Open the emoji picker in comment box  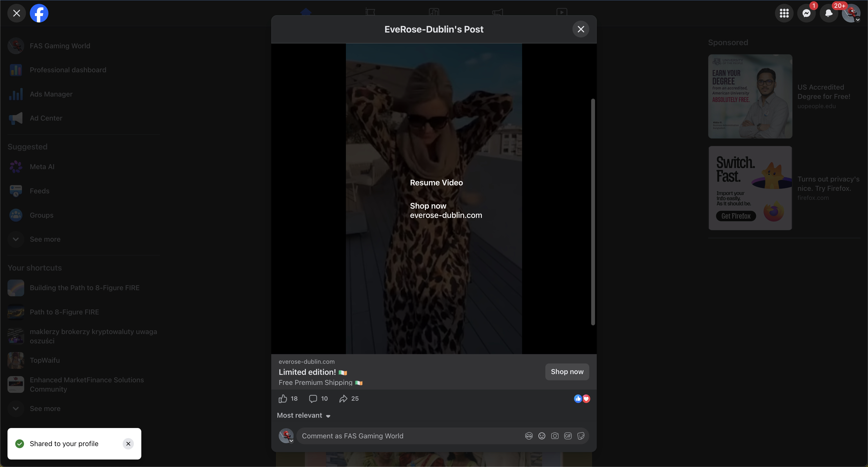click(542, 436)
